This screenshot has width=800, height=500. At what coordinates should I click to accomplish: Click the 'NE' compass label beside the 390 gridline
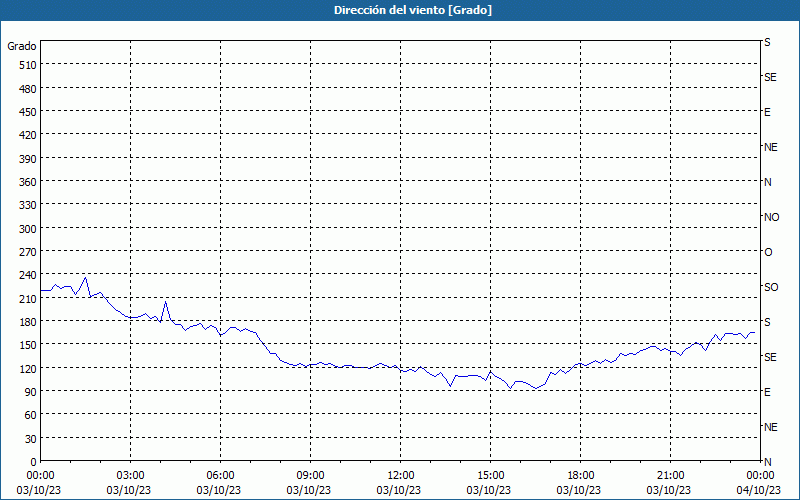click(x=771, y=147)
